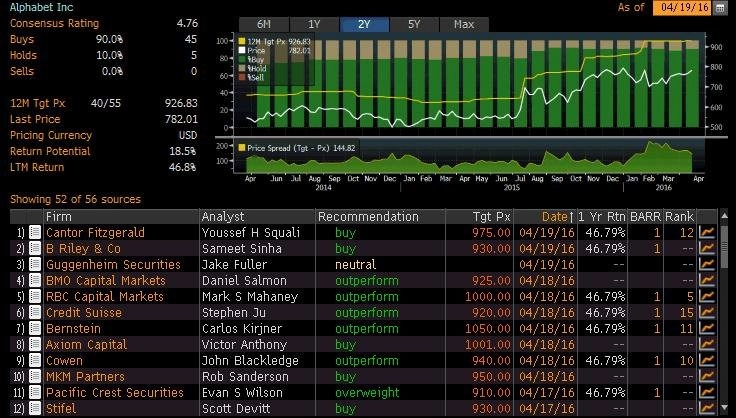736x418 pixels.
Task: Edit the As of date field 04/19/16
Action: pyautogui.click(x=682, y=8)
